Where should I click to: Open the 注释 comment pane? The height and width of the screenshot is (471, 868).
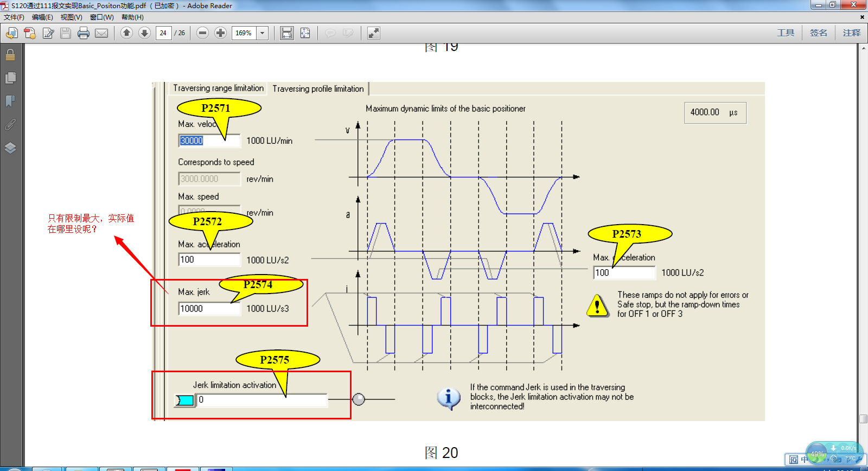tap(852, 33)
